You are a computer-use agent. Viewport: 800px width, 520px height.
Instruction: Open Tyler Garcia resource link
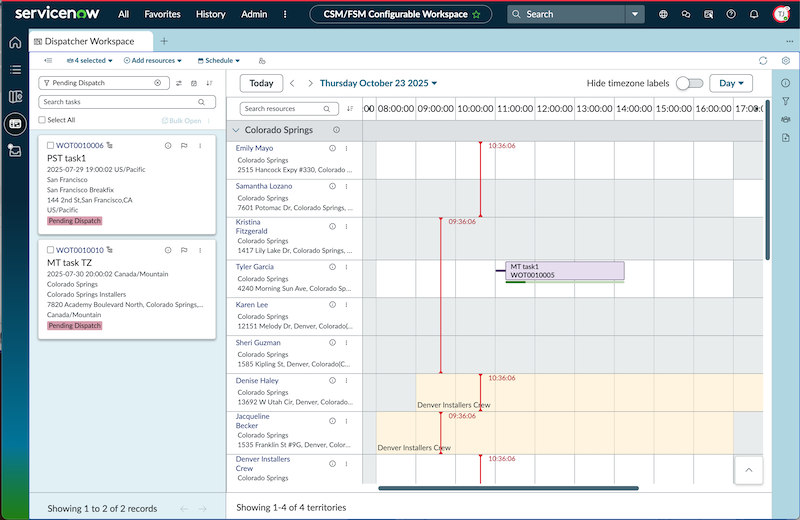pyautogui.click(x=255, y=266)
